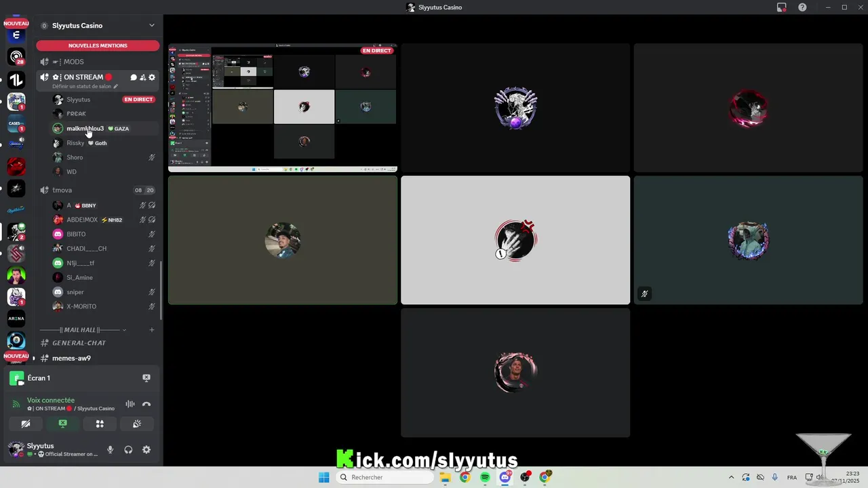Open File Explorer from taskbar
This screenshot has height=488, width=868.
(446, 477)
